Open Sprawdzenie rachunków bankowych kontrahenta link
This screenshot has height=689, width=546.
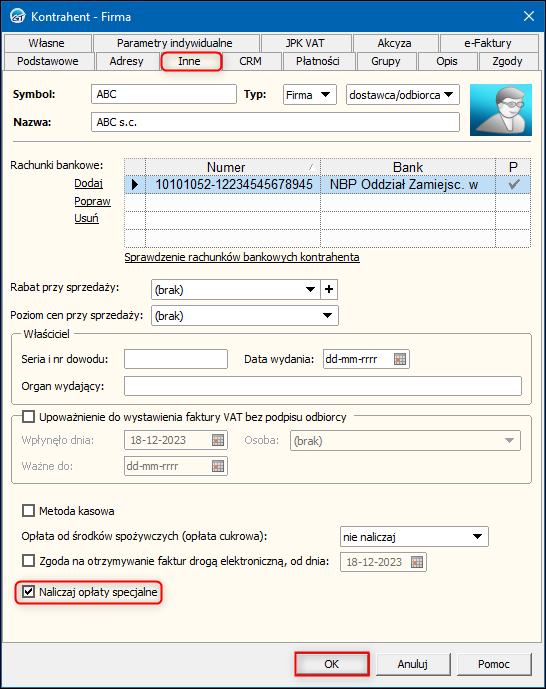pos(242,257)
